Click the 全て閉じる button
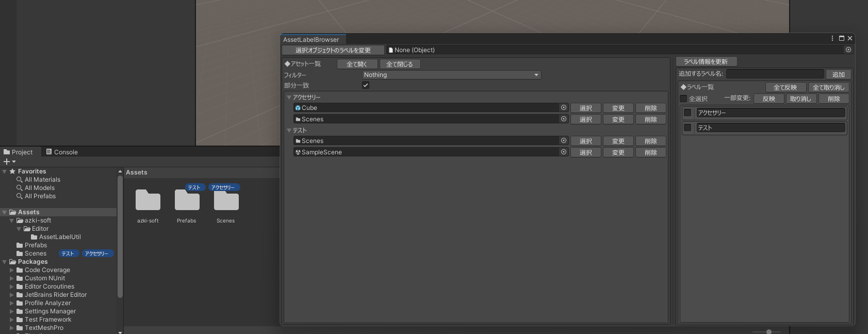 point(400,64)
